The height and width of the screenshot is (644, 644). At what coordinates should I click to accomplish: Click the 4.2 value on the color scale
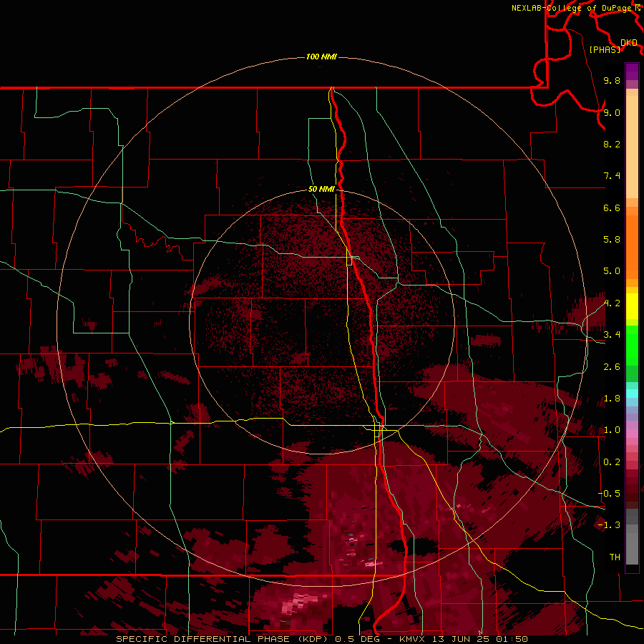coord(612,303)
